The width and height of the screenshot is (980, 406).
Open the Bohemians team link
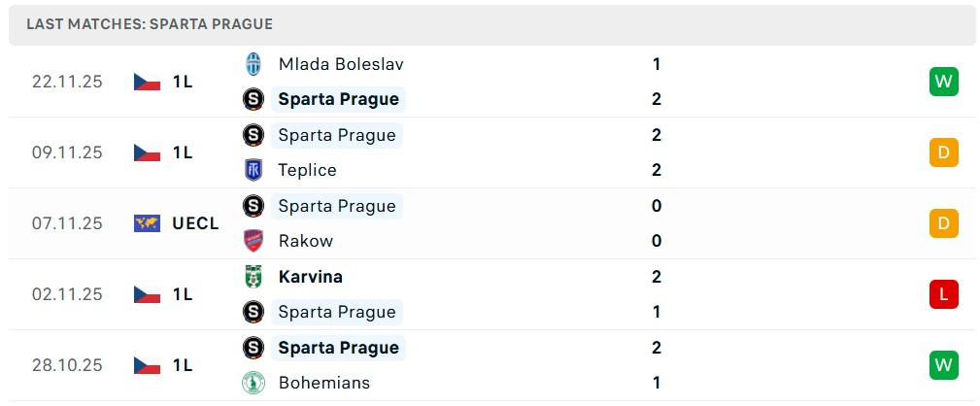[323, 383]
